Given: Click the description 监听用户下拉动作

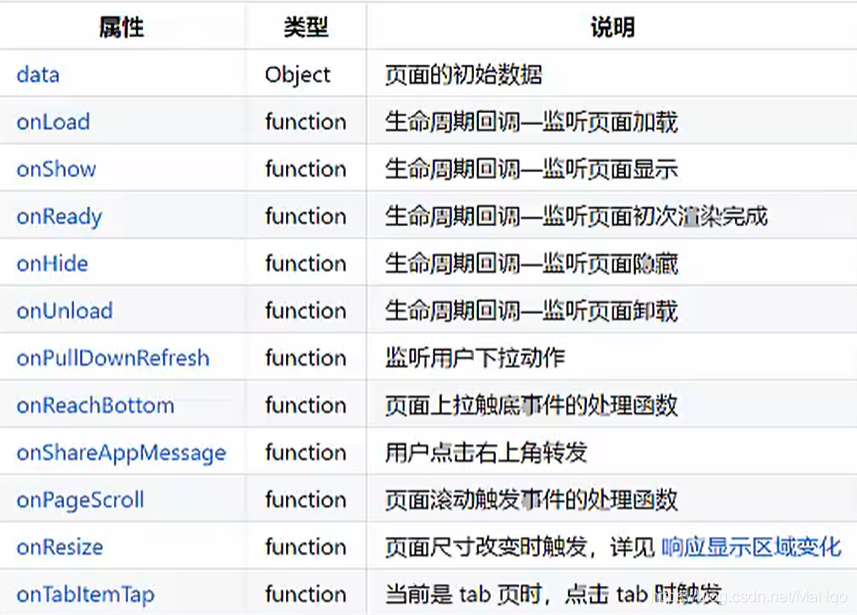Looking at the screenshot, I should point(475,359).
